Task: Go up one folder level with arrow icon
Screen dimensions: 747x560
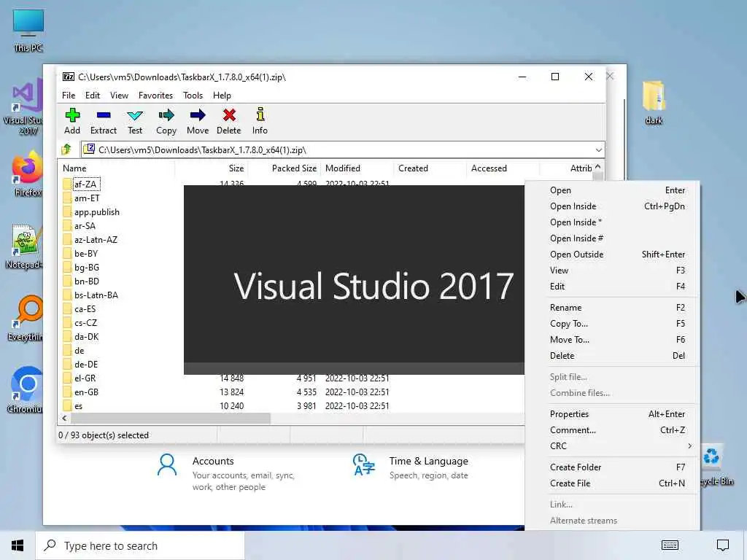Action: click(66, 149)
